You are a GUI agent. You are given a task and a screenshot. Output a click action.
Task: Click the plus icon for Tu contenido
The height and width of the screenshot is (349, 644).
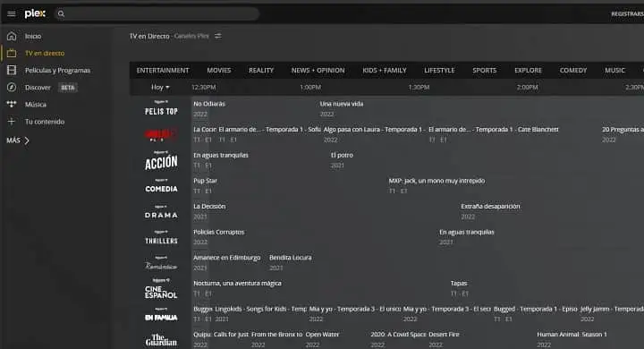[x=12, y=122]
